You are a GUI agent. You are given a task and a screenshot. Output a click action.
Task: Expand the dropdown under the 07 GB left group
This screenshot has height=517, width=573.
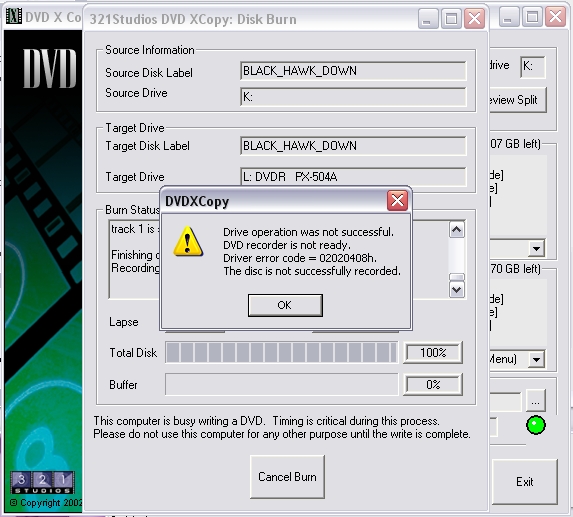(x=536, y=249)
